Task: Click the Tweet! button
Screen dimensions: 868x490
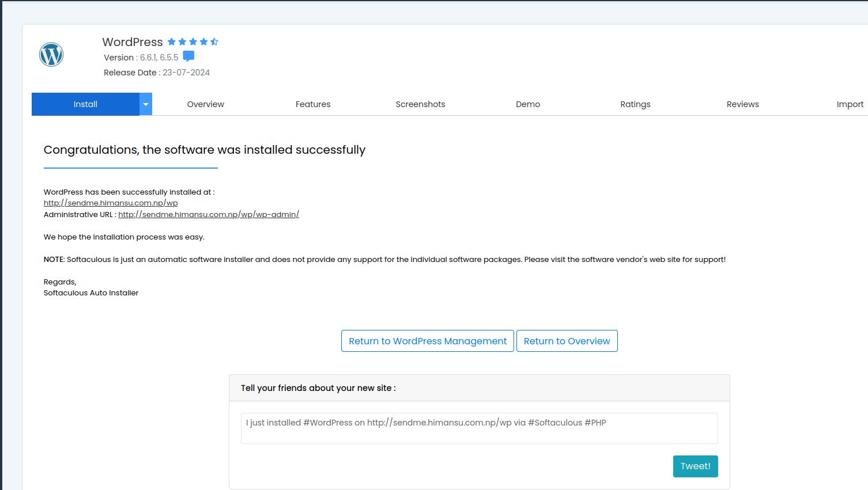Action: tap(696, 466)
